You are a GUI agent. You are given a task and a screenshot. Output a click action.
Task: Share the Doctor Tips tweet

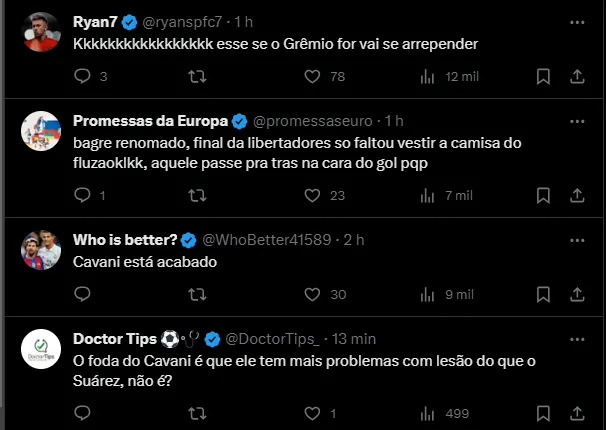point(577,413)
